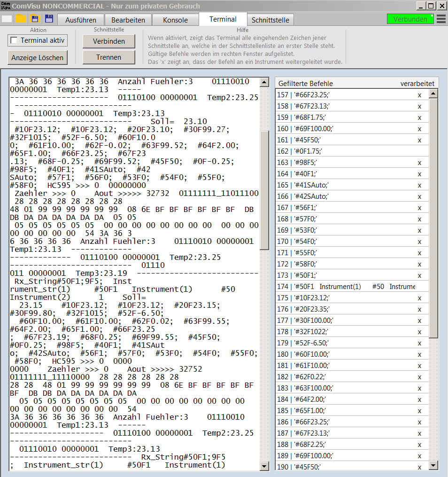Click the x mark in row 189
Viewport: 448px width, 477px height.
click(x=419, y=456)
